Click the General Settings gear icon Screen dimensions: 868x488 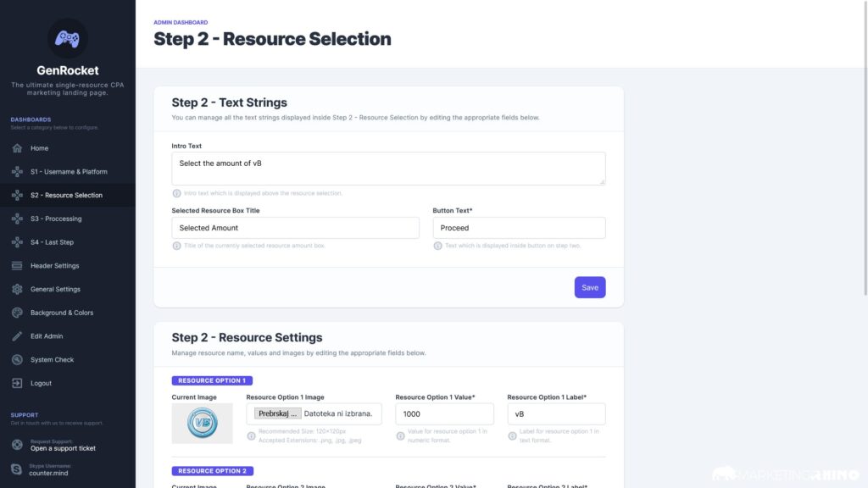click(17, 289)
